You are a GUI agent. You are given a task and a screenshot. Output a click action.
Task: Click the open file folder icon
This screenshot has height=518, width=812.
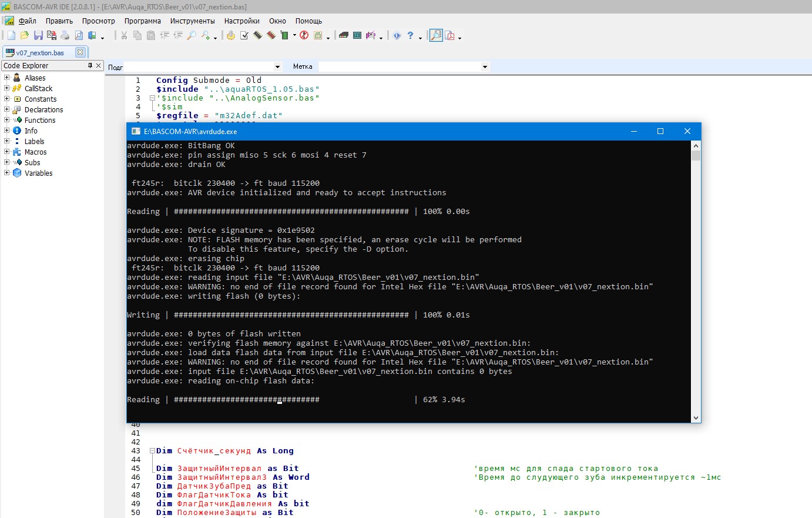pyautogui.click(x=24, y=35)
